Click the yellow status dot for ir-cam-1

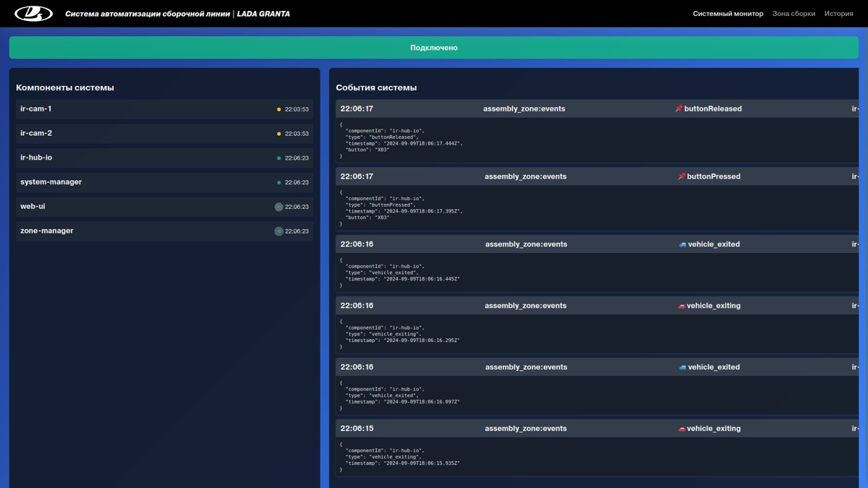point(279,110)
